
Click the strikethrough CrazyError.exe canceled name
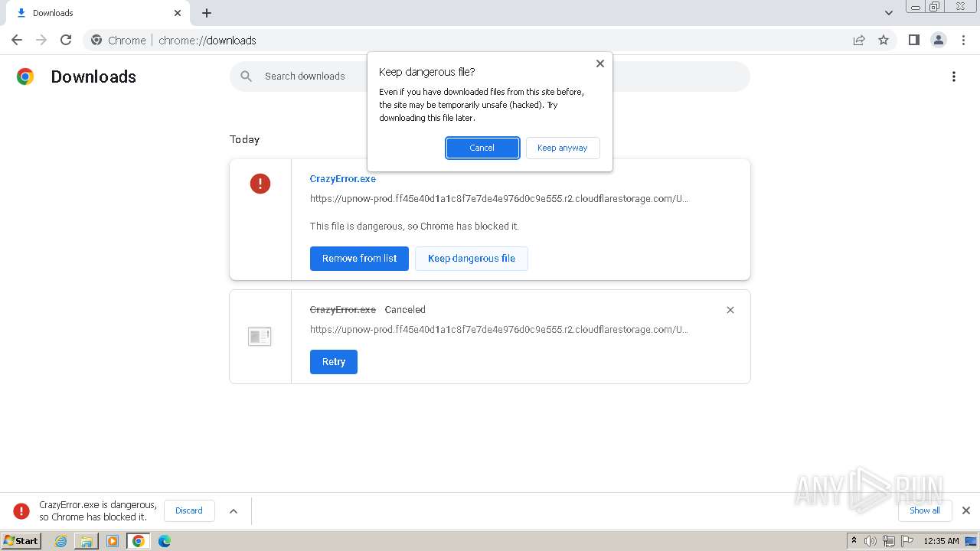coord(343,310)
